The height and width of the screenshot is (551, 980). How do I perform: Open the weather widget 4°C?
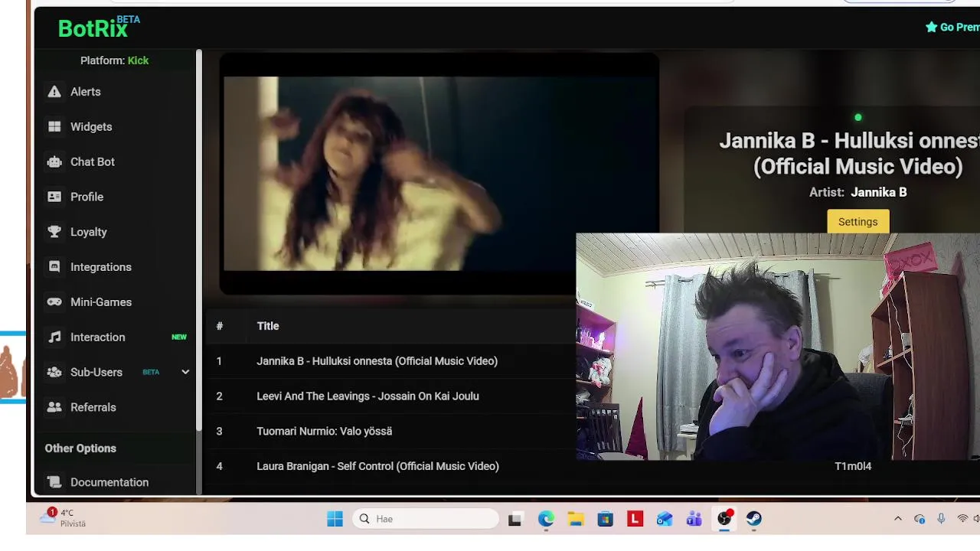[64, 518]
